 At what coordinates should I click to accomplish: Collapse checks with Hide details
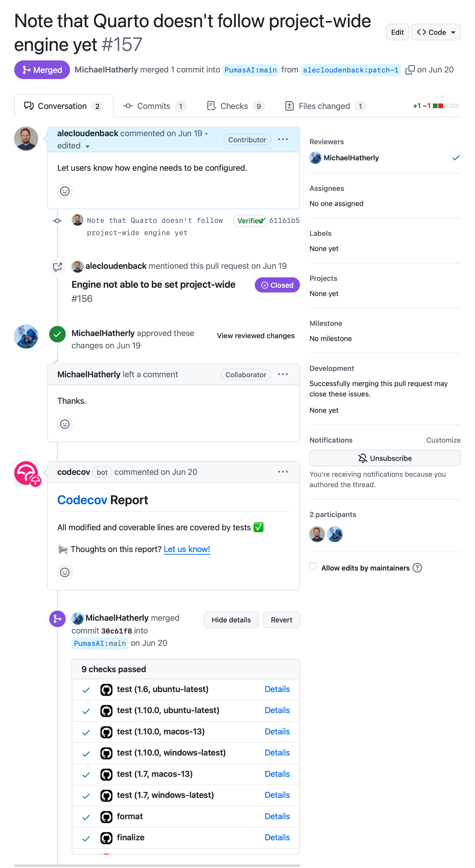[x=231, y=620]
